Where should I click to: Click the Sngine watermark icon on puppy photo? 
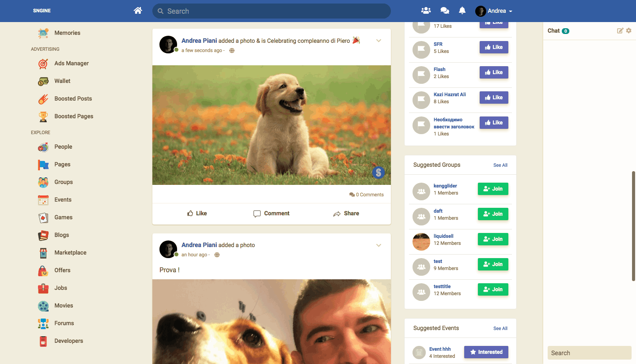[379, 173]
